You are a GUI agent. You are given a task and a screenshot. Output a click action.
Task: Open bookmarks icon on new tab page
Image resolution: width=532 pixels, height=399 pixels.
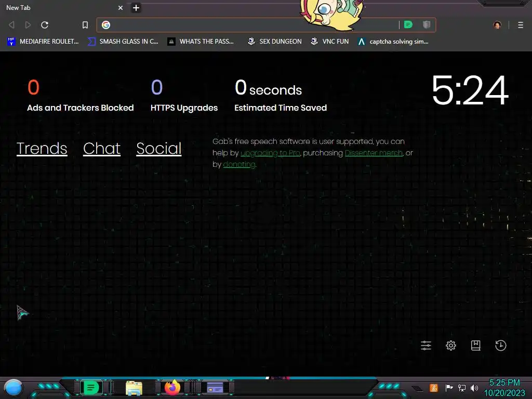click(476, 345)
